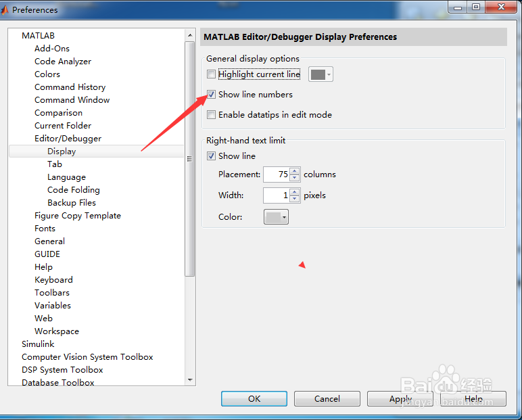Enable datatips in edit mode checkbox

point(211,114)
